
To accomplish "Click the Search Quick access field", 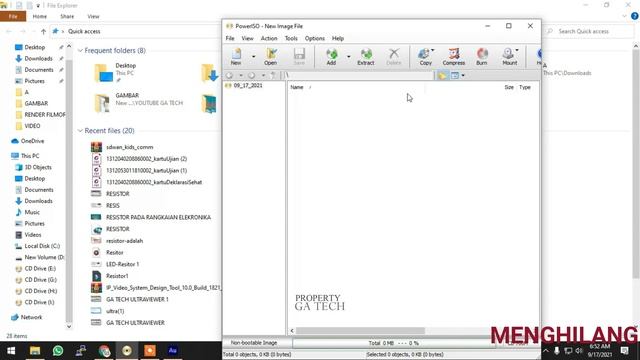I will click(589, 31).
